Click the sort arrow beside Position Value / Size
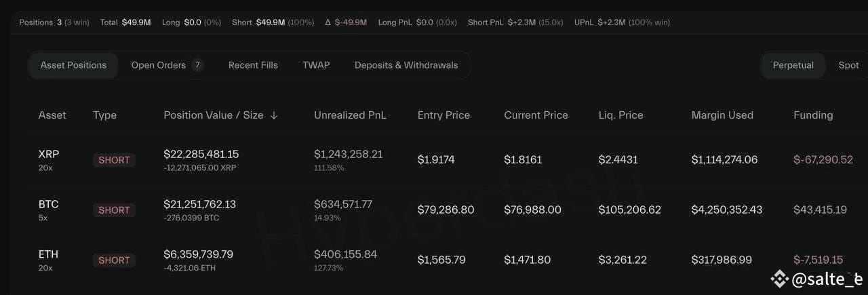The image size is (868, 295). (x=274, y=115)
